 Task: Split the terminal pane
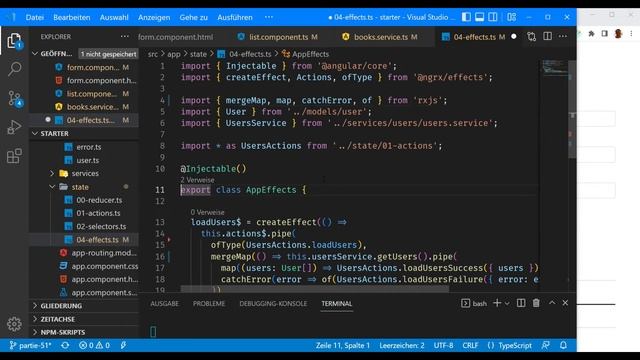(521, 303)
